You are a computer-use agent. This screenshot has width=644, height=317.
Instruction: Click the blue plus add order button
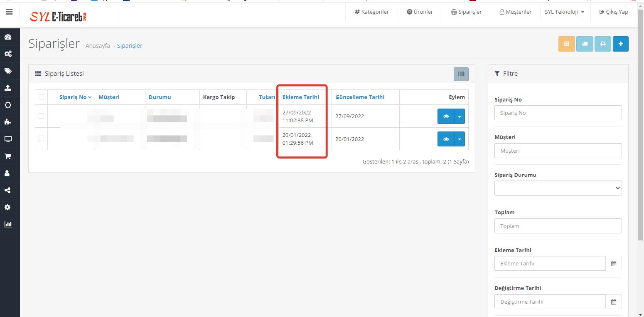point(621,44)
